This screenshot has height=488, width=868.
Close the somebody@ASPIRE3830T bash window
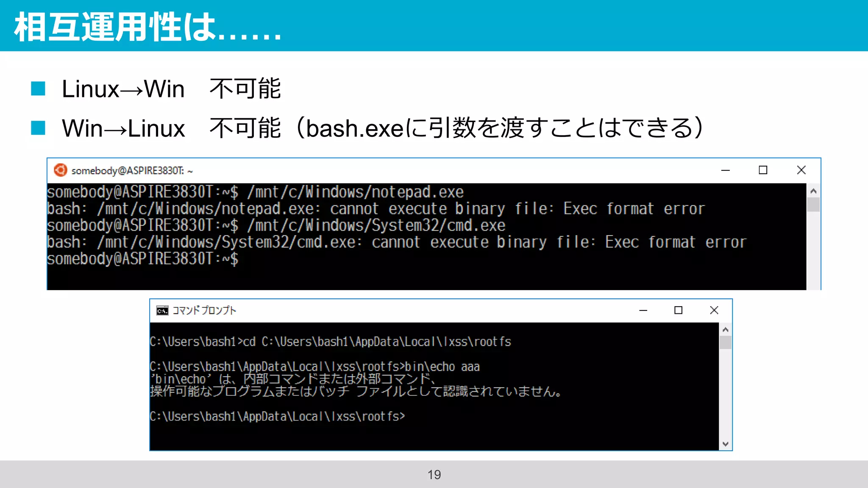pyautogui.click(x=801, y=170)
